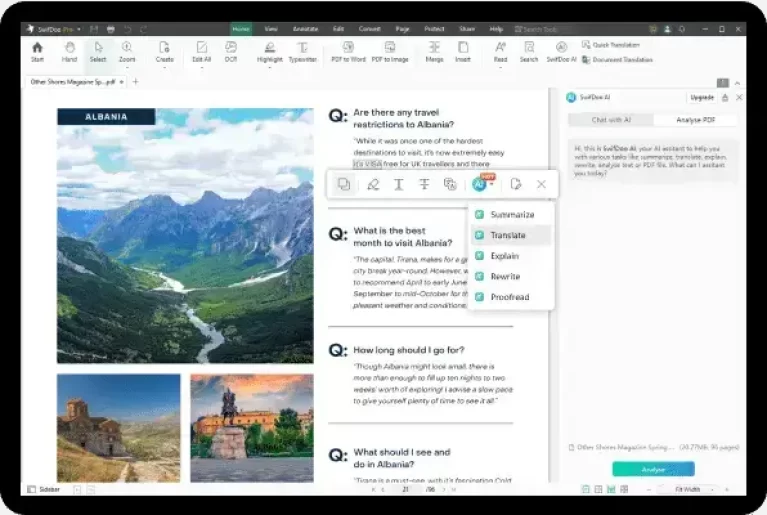
Task: Expand the AI dropdown arrow in floating toolbar
Action: tap(491, 185)
